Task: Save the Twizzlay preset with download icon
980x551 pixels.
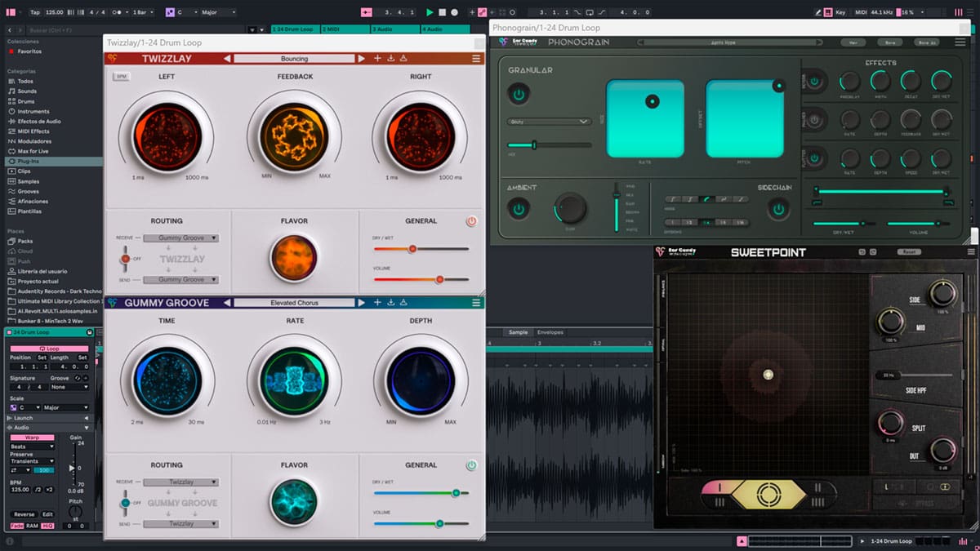Action: tap(390, 59)
